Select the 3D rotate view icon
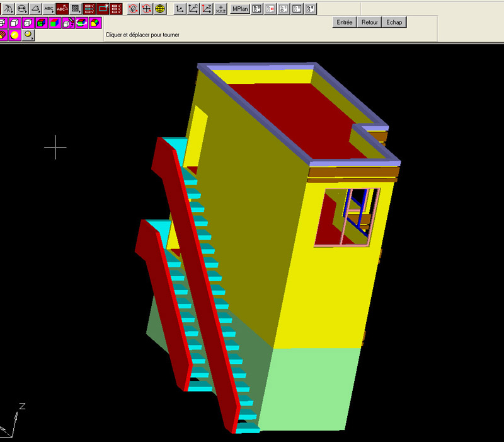 pyautogui.click(x=134, y=9)
